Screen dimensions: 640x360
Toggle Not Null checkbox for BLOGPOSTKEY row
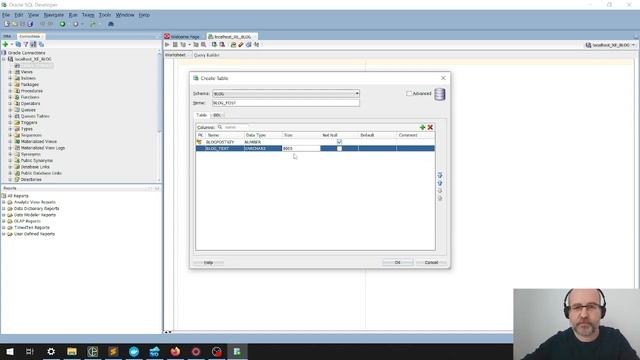pos(339,142)
